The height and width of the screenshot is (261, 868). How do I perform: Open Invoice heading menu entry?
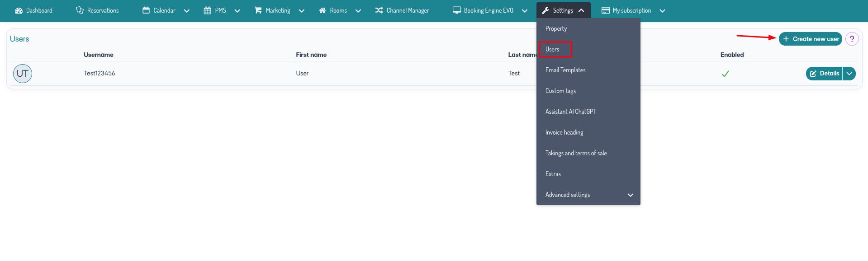pos(564,132)
